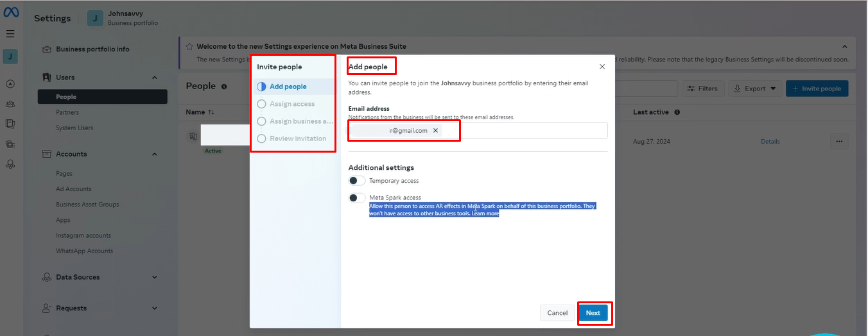Click the info icon beside People heading

pos(224,87)
